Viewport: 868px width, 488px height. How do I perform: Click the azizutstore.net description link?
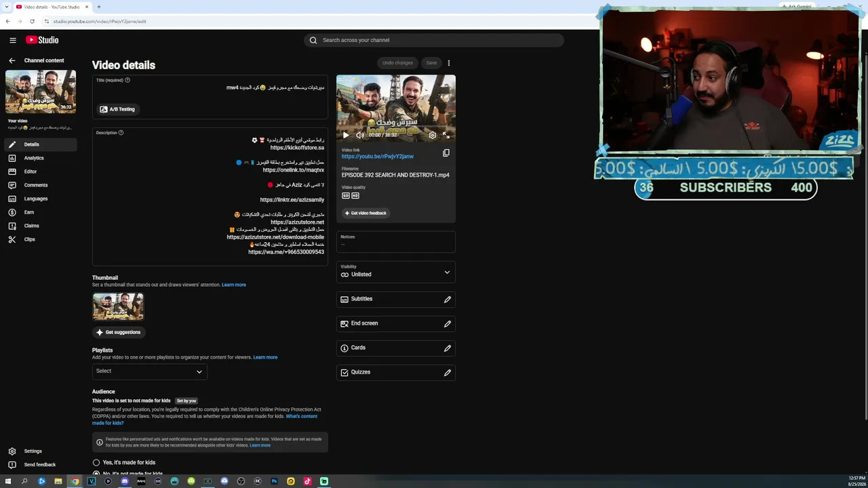297,222
